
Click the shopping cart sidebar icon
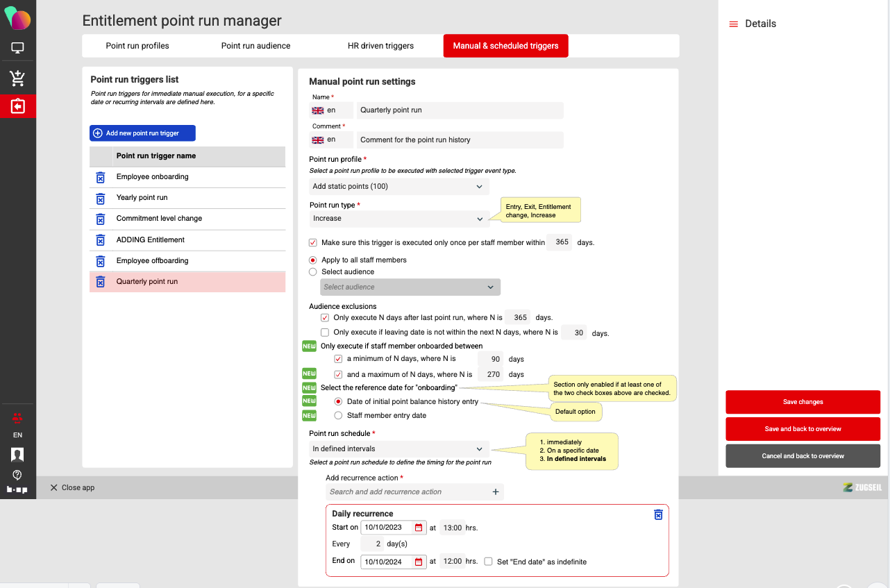point(17,78)
